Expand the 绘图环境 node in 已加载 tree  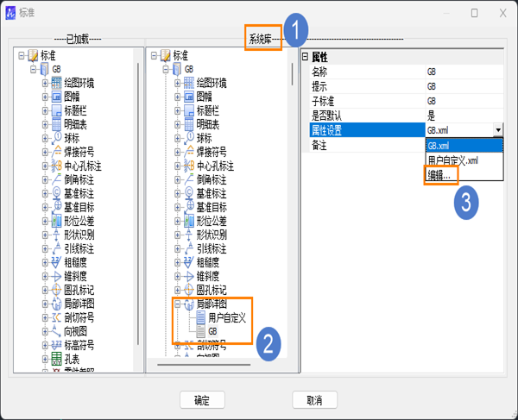[45, 83]
